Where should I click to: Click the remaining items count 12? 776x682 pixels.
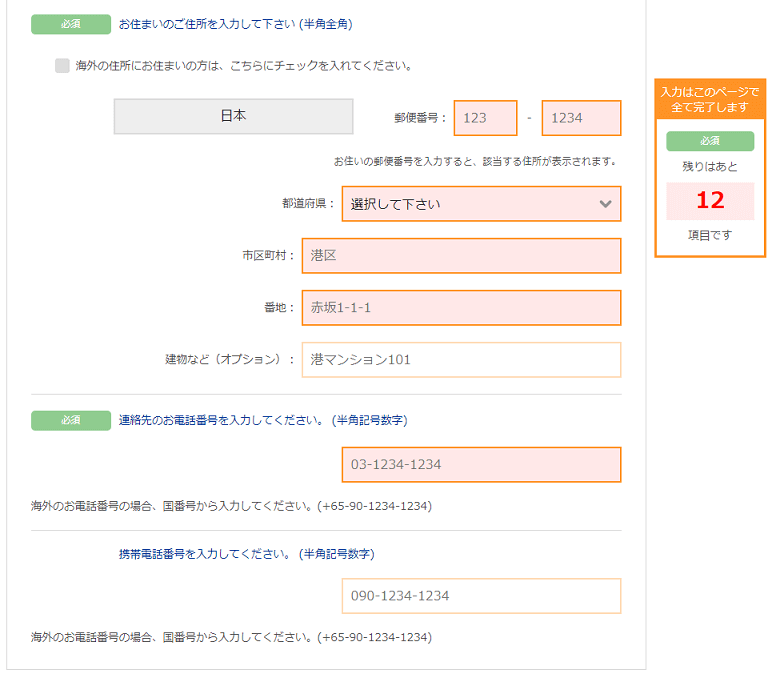[x=710, y=200]
